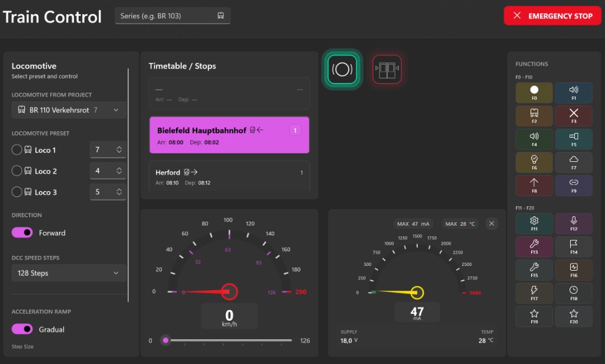Select the Loco 3 preset radio button
Image resolution: width=605 pixels, height=364 pixels.
17,192
